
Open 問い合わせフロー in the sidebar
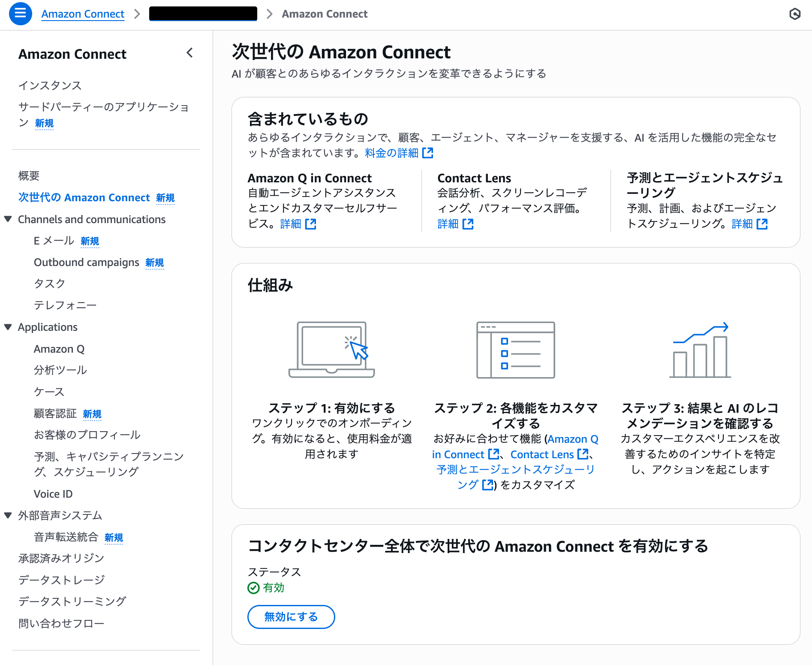[x=61, y=623]
